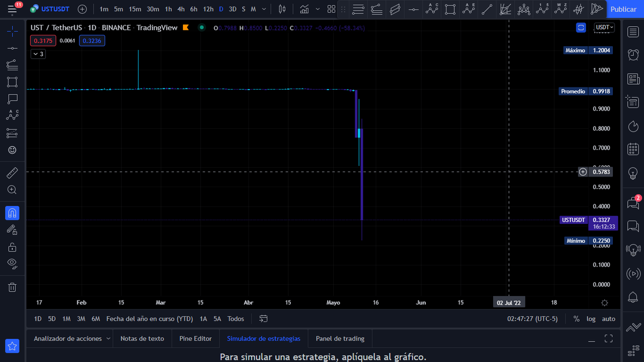This screenshot has height=362, width=644.
Task: Open the alerts alarm clock icon
Action: [x=633, y=55]
